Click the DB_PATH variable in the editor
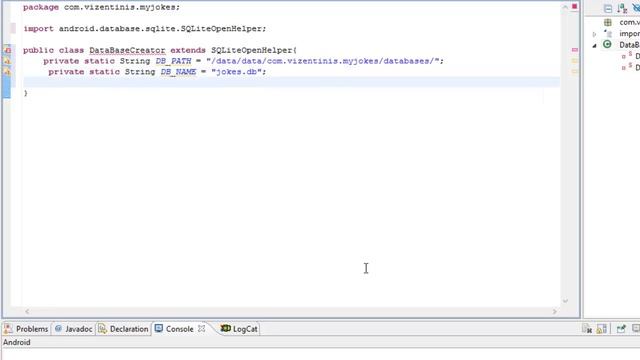 [x=173, y=61]
